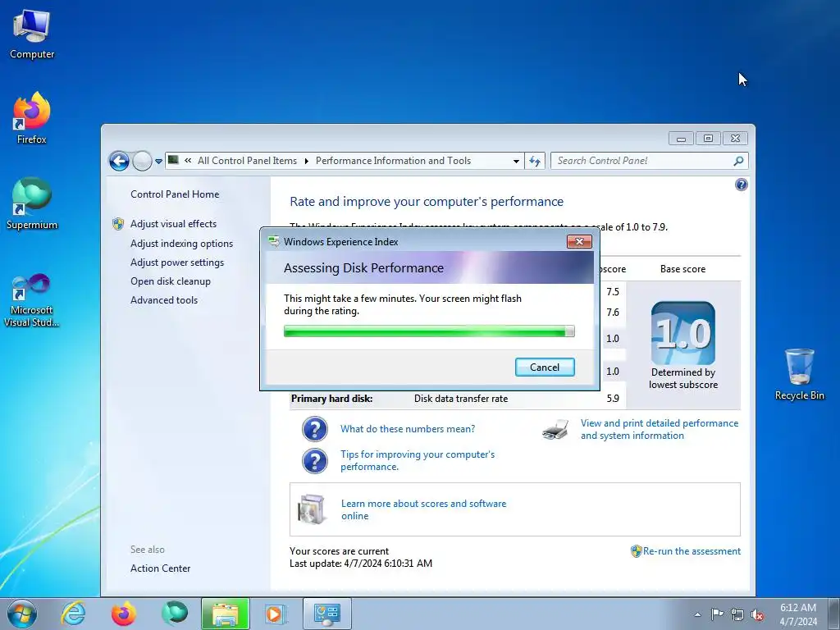Click the Windows Start orb
This screenshot has width=840, height=630.
tap(22, 614)
